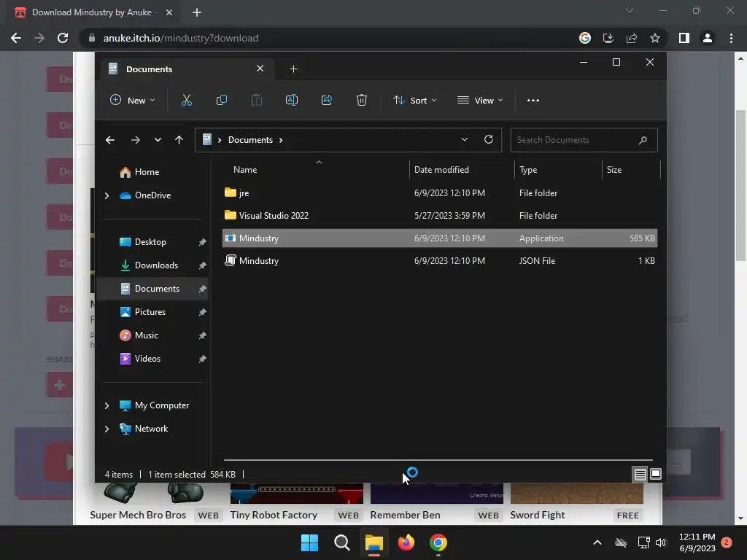Viewport: 747px width, 560px height.
Task: Go back in File Explorer navigation
Action: click(x=110, y=140)
